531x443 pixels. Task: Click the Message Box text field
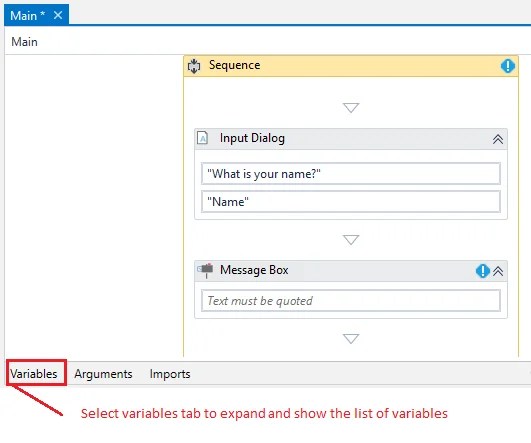pyautogui.click(x=351, y=300)
